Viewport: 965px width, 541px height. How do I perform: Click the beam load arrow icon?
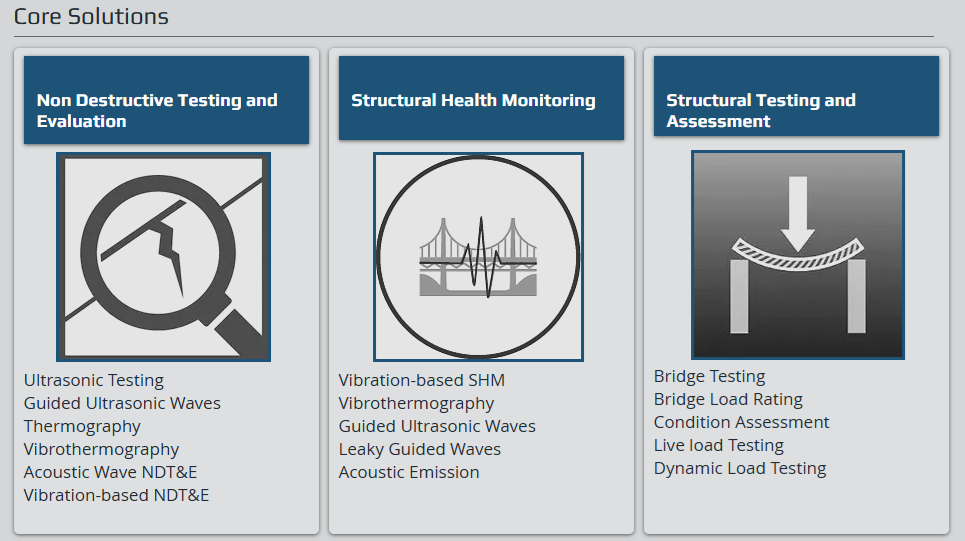pyautogui.click(x=798, y=255)
